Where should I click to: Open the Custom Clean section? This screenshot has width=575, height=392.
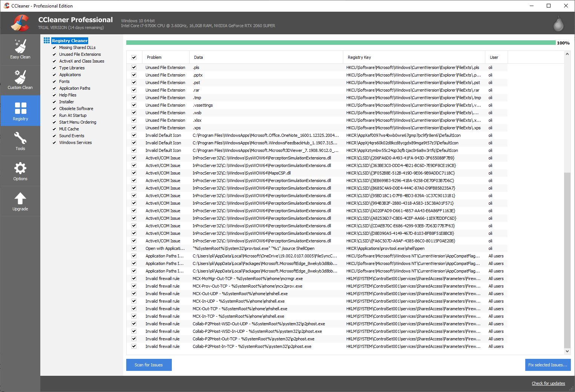click(x=20, y=80)
